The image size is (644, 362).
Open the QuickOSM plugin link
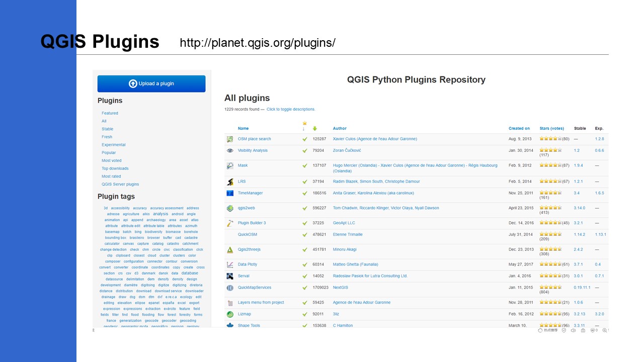(248, 235)
